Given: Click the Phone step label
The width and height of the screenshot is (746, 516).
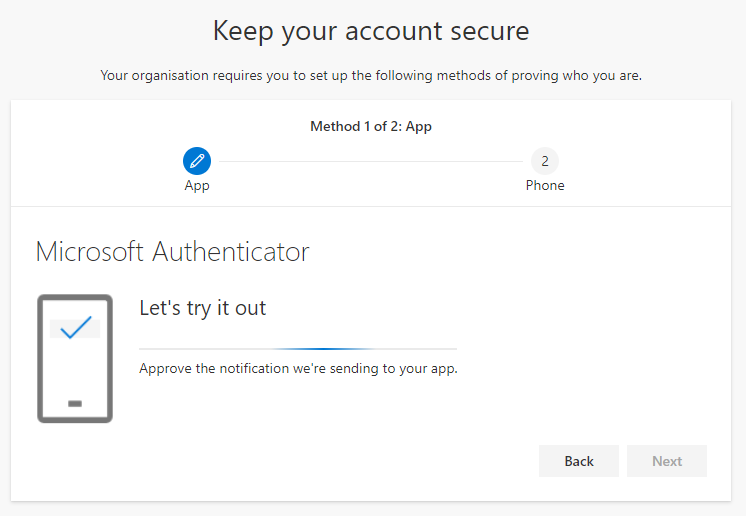Looking at the screenshot, I should click(x=545, y=185).
